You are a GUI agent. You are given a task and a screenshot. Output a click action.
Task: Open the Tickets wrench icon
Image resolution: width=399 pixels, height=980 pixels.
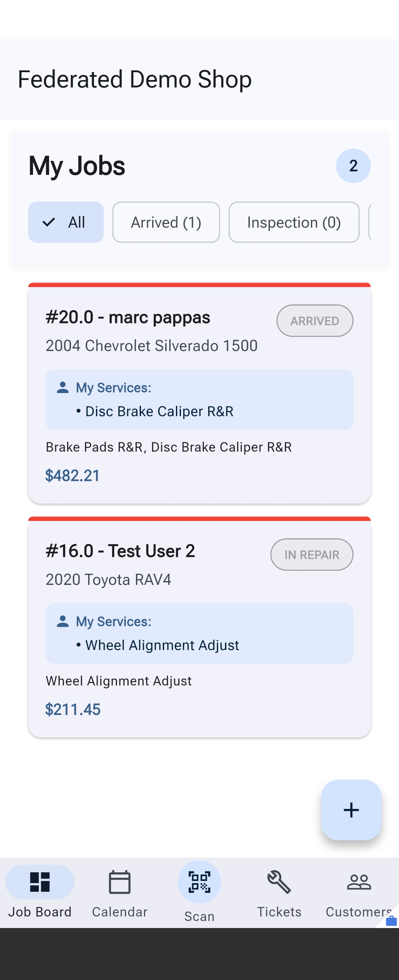[279, 882]
